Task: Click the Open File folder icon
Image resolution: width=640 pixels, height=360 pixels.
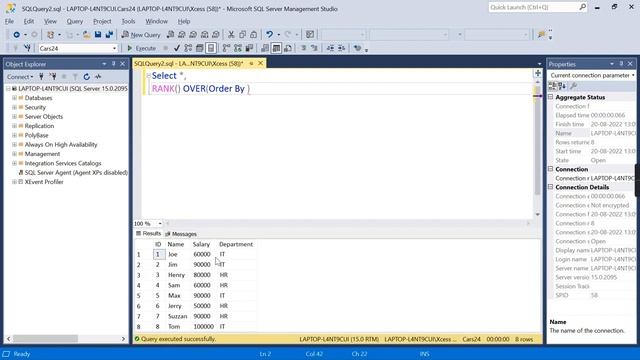Action: (x=87, y=35)
